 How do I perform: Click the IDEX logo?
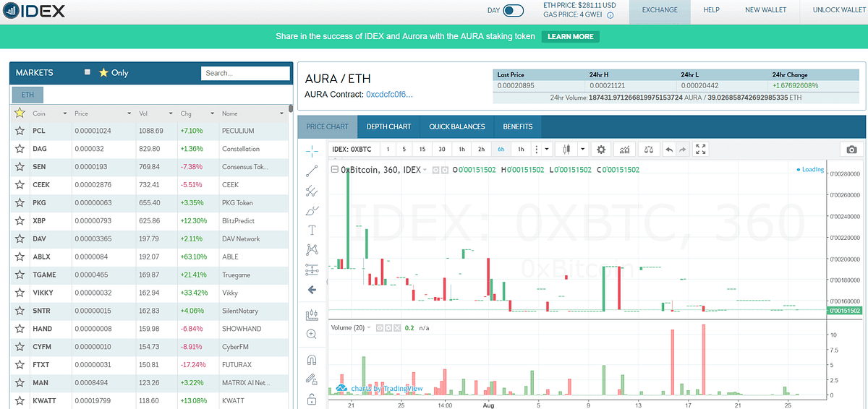[x=34, y=11]
